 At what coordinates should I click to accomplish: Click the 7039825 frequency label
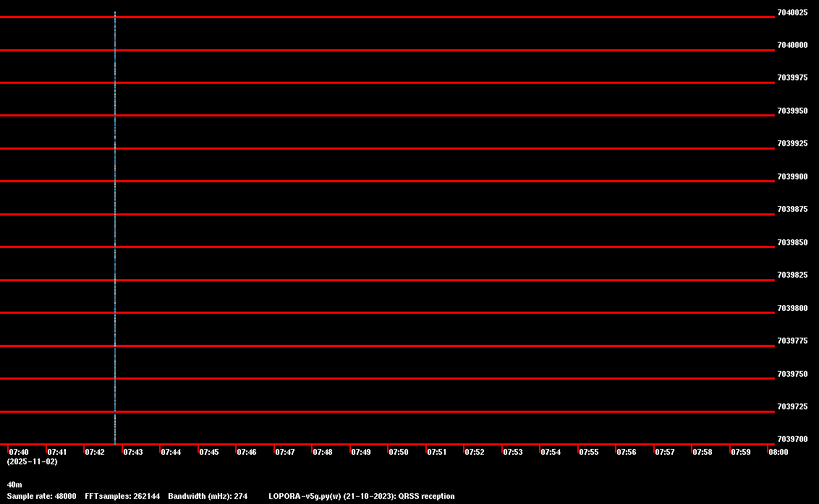pyautogui.click(x=792, y=276)
